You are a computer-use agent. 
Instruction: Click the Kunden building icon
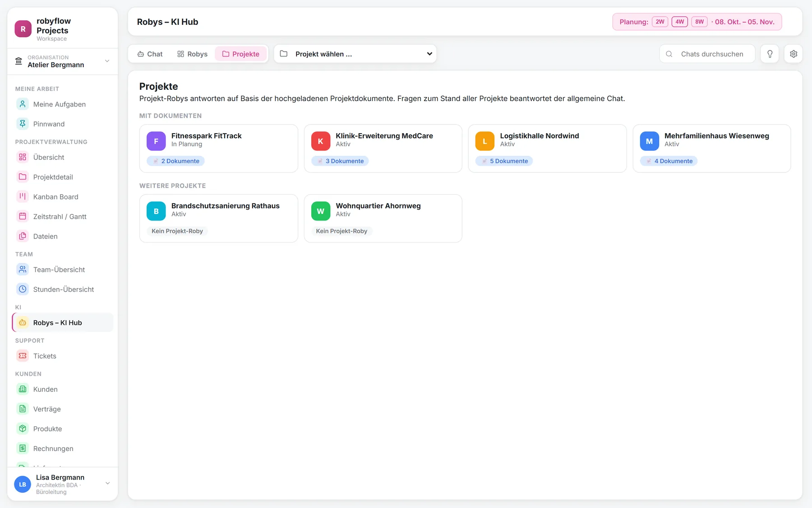click(x=23, y=389)
